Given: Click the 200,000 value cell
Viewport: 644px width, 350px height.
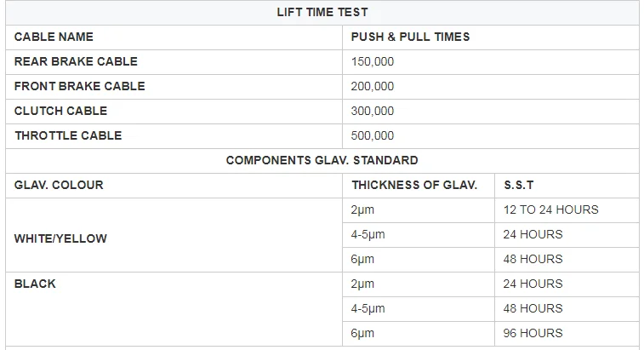Looking at the screenshot, I should pyautogui.click(x=373, y=87).
